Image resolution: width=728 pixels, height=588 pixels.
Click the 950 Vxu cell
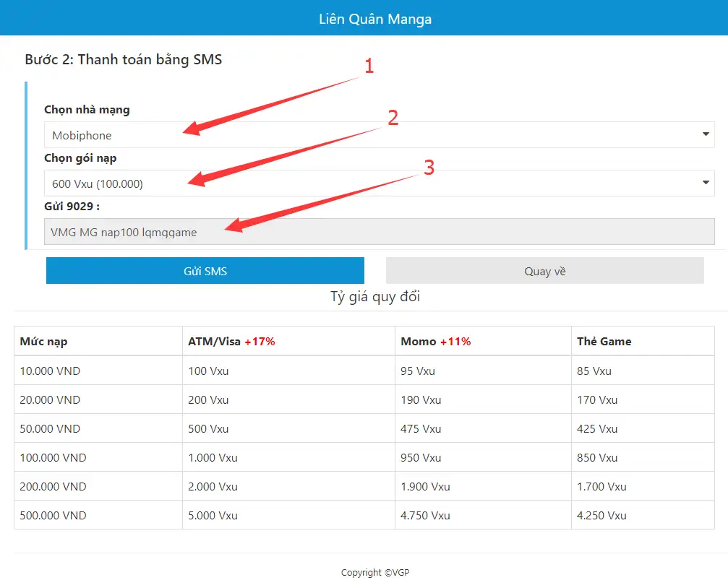[484, 457]
